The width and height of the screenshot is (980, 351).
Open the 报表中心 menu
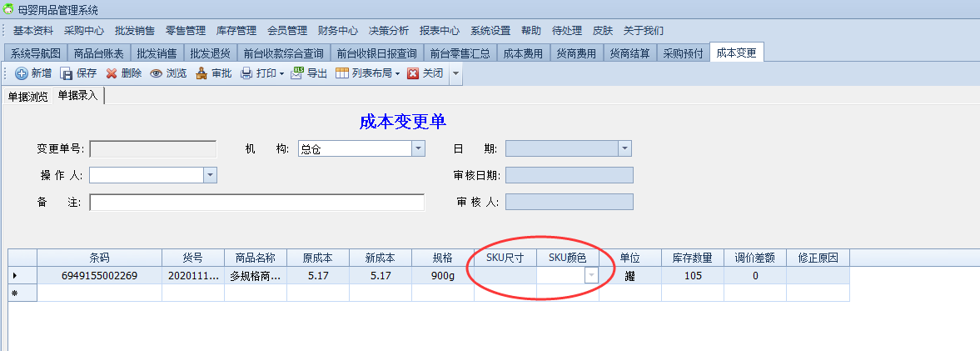pos(440,30)
